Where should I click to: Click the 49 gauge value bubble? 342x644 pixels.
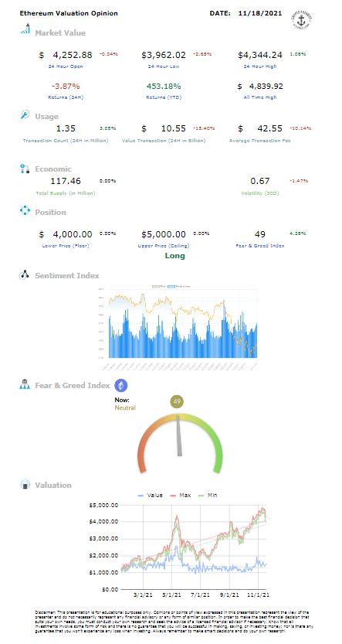click(177, 402)
